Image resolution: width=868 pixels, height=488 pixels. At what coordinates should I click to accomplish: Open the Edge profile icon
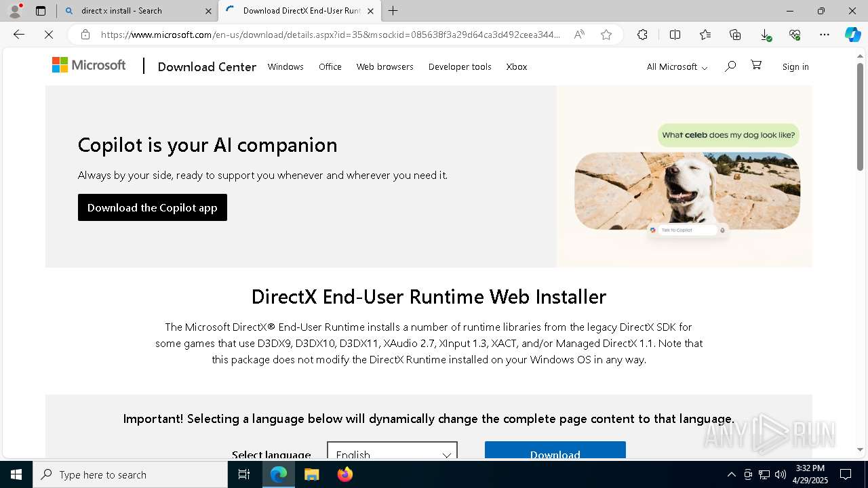pyautogui.click(x=15, y=11)
